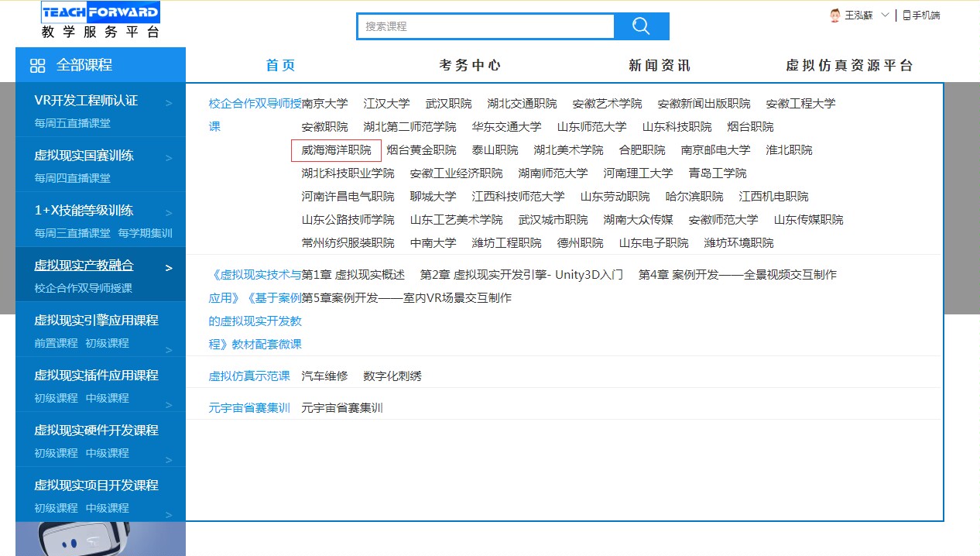The height and width of the screenshot is (556, 980).
Task: Open the mobile version phone icon
Action: point(906,15)
